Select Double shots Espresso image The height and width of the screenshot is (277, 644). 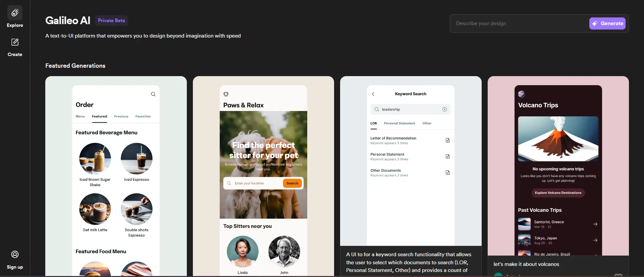(x=137, y=209)
